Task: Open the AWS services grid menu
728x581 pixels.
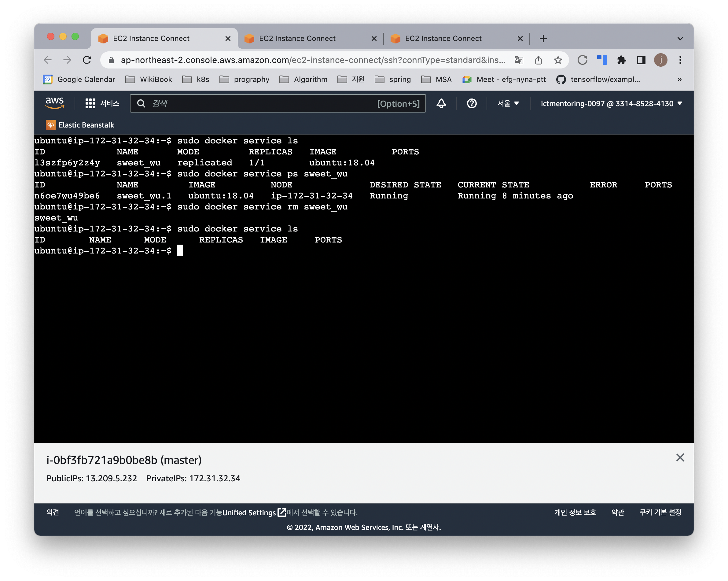Action: click(90, 103)
